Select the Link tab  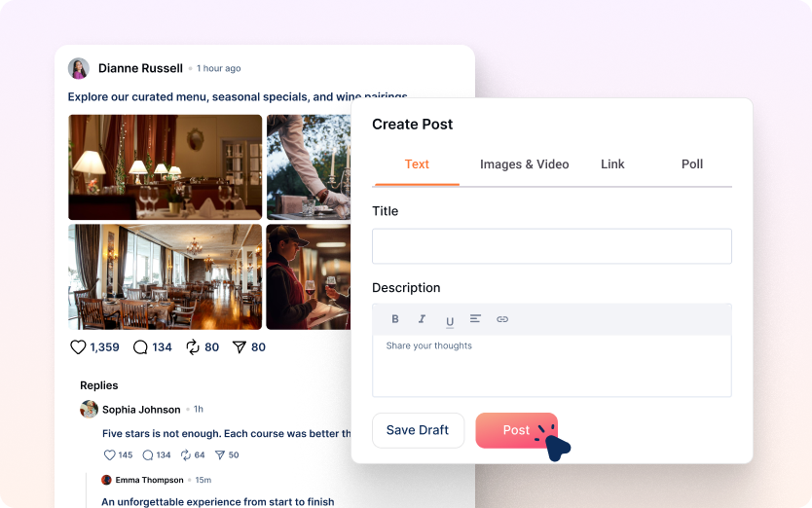click(612, 164)
